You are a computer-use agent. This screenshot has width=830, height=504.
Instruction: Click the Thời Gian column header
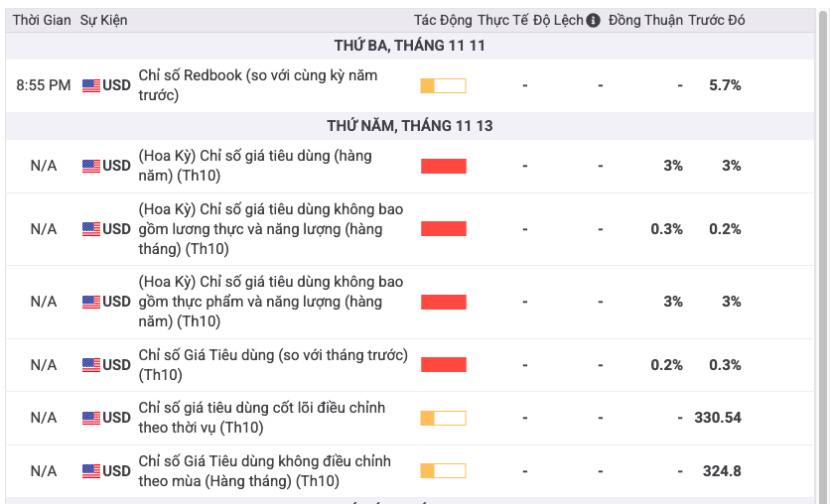coord(42,20)
